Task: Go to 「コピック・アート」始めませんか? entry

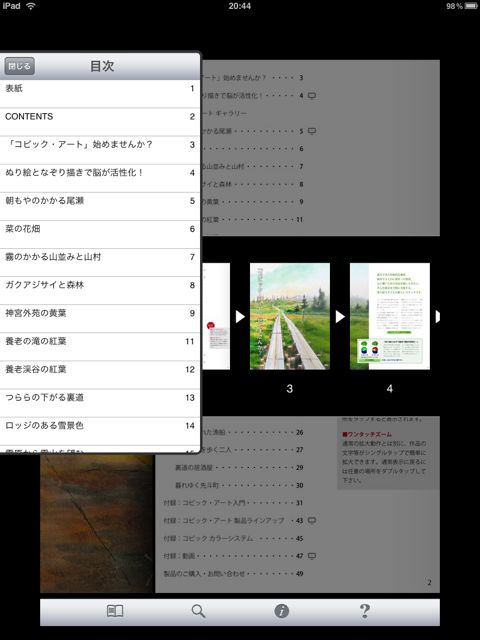Action: click(100, 150)
